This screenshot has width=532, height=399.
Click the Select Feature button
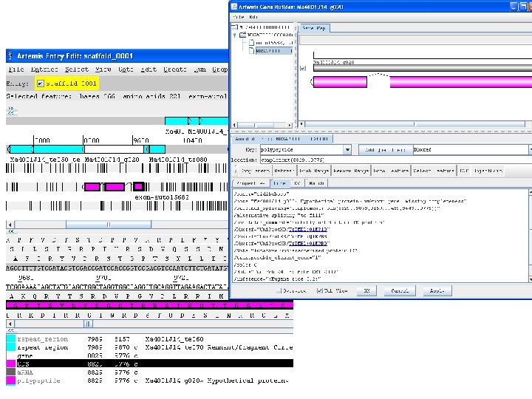point(433,171)
